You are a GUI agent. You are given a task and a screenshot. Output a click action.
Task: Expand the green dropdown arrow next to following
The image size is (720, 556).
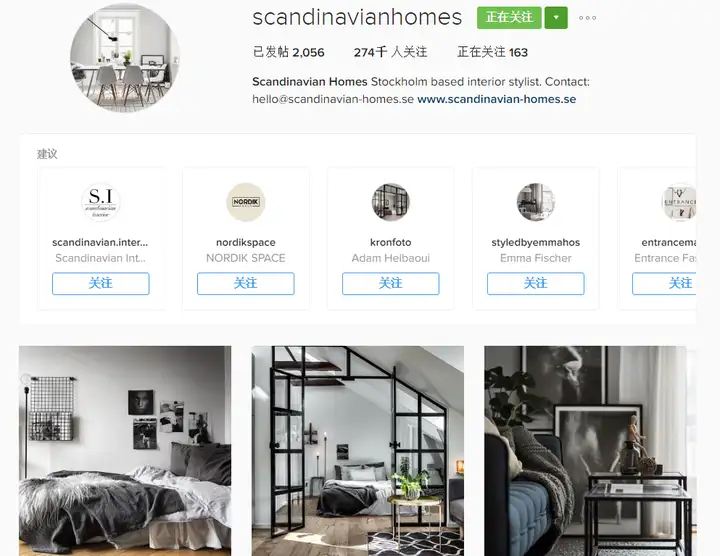click(556, 18)
